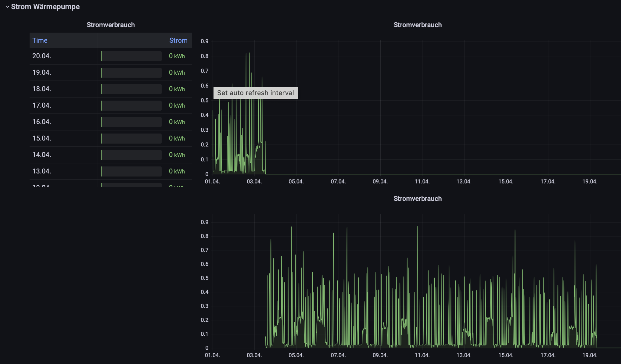Select the 16.04. date cell
Image resolution: width=621 pixels, height=364 pixels.
[42, 122]
